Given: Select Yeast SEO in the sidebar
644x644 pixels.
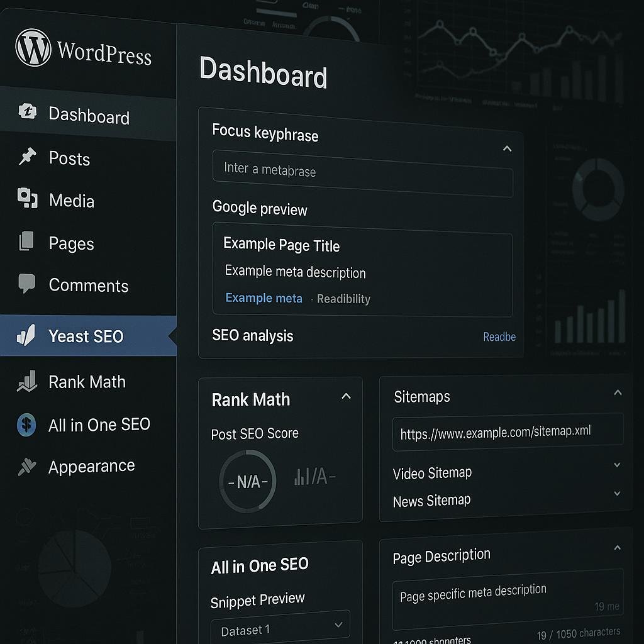Looking at the screenshot, I should click(x=88, y=336).
